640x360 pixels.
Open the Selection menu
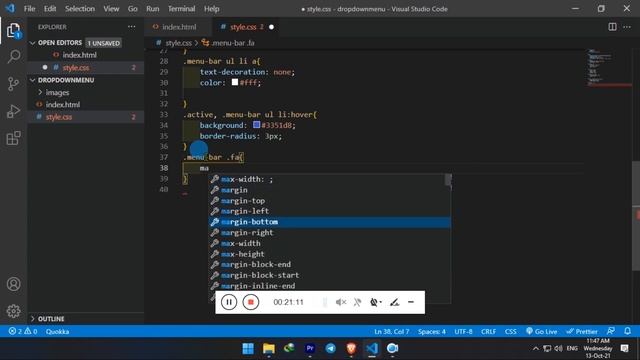tap(80, 9)
